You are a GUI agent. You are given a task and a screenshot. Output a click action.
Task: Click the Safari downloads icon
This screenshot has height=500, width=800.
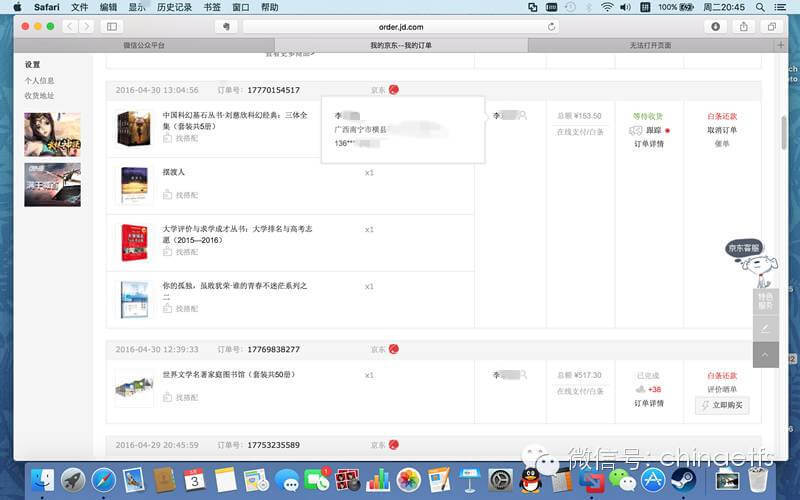pos(715,26)
